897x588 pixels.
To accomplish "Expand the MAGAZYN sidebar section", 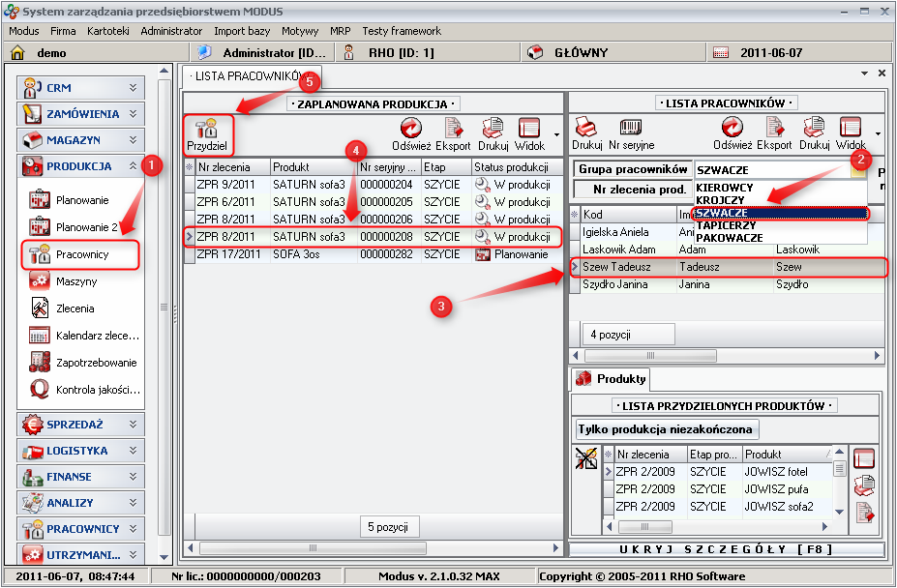I will [x=80, y=140].
